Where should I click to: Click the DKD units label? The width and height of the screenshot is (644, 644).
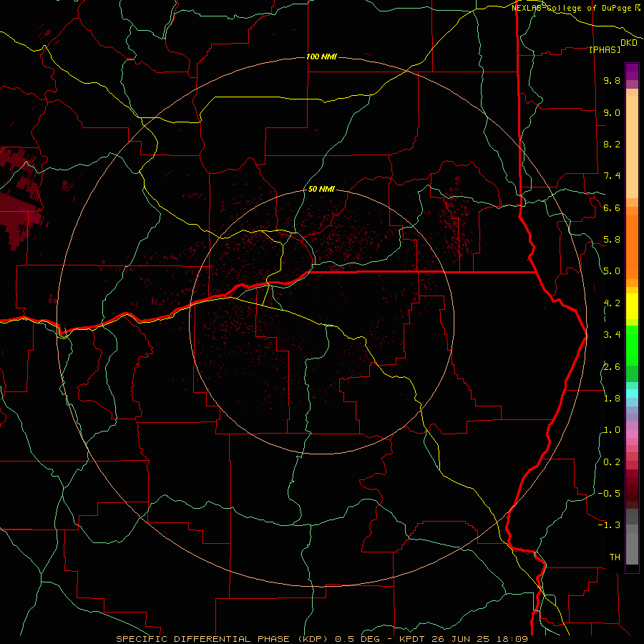tap(628, 43)
